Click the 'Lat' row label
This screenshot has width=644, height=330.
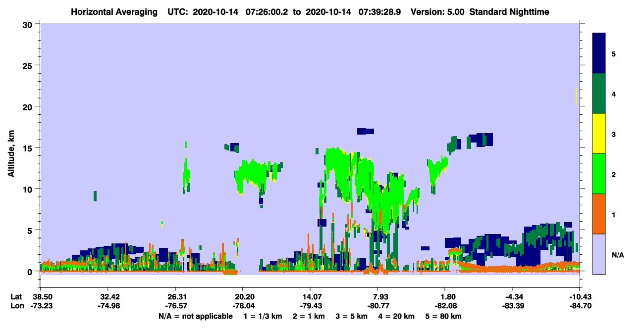pyautogui.click(x=16, y=297)
